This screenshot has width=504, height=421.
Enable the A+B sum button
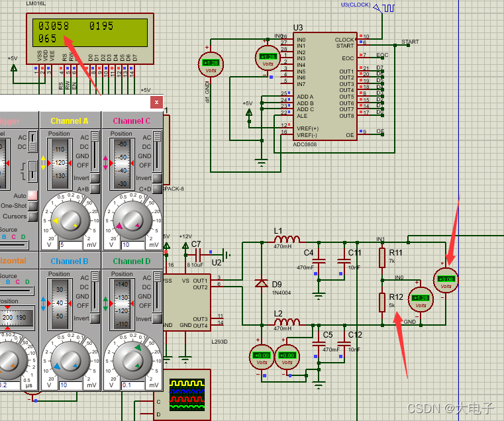[95, 189]
